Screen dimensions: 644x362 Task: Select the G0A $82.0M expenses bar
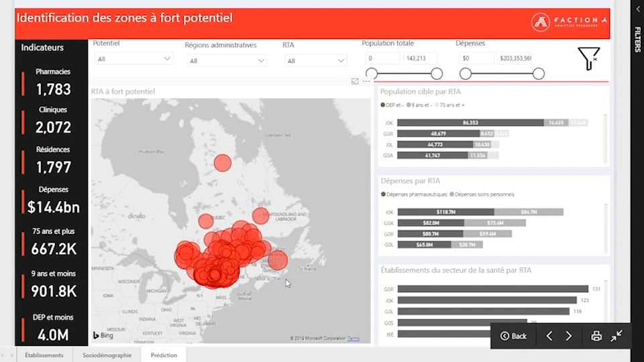click(431, 223)
